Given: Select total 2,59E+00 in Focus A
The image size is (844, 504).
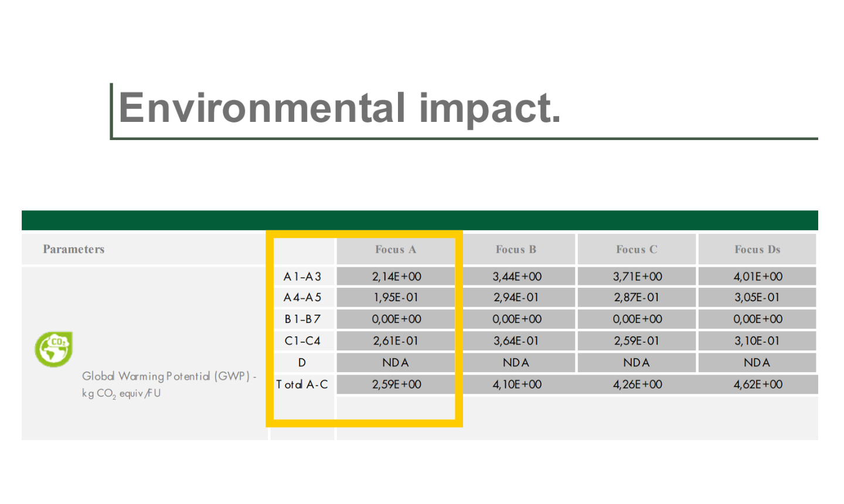Looking at the screenshot, I should 396,384.
